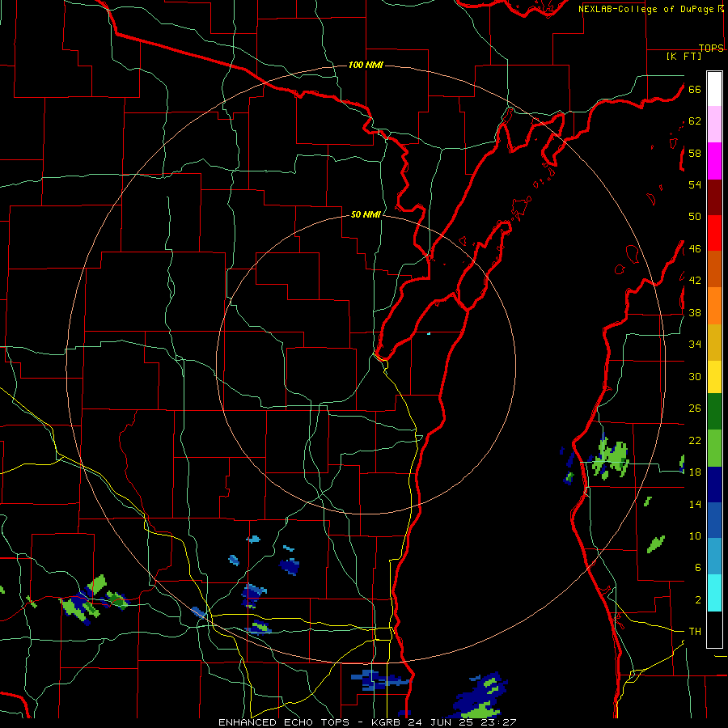
Task: Click the white 66 kft legend swatch
Action: click(x=714, y=89)
